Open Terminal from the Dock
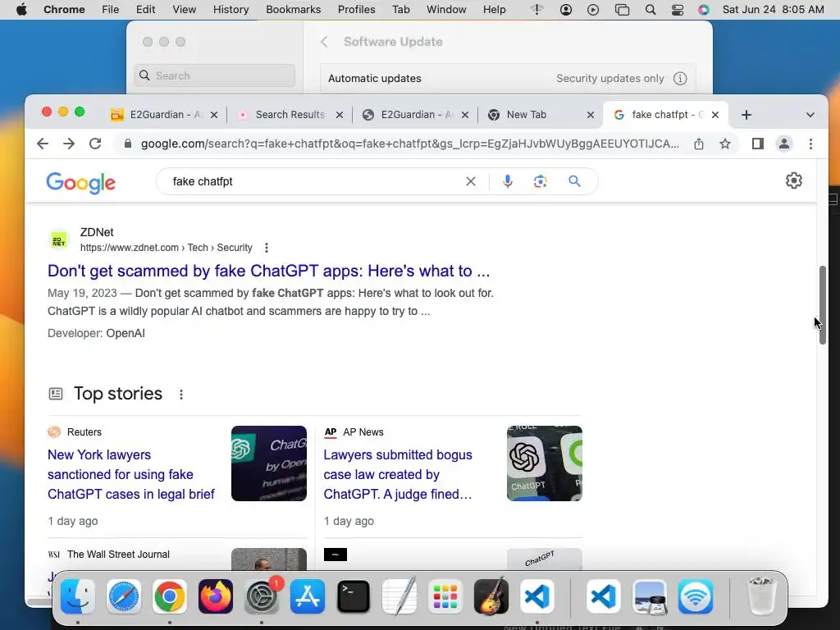840x630 pixels. tap(354, 596)
